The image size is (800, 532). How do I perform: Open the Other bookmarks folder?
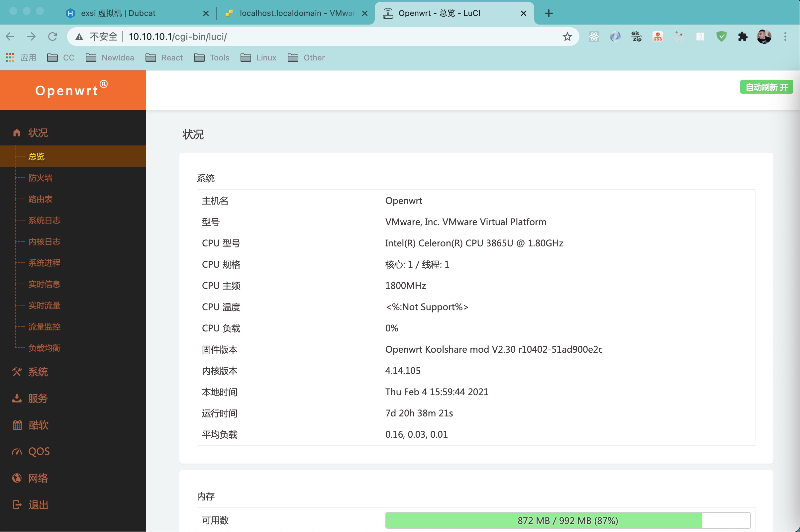pyautogui.click(x=306, y=58)
